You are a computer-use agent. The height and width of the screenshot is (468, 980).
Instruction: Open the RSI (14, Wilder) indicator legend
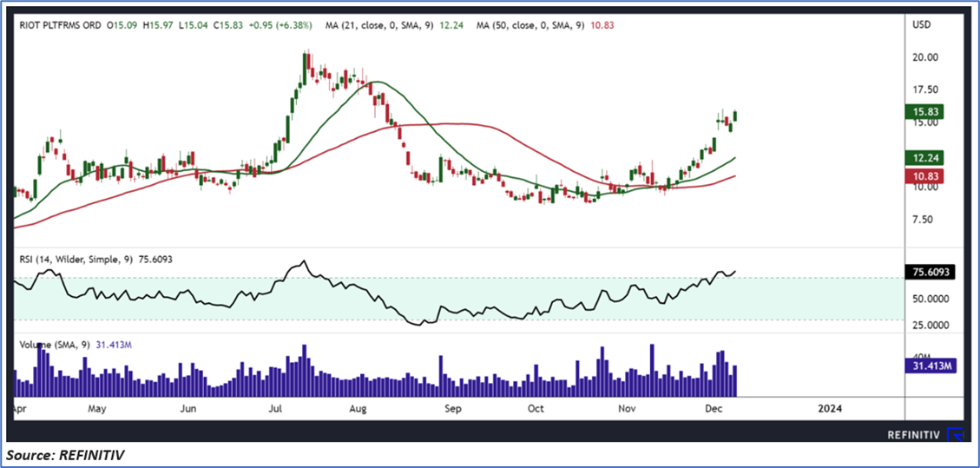tap(78, 256)
